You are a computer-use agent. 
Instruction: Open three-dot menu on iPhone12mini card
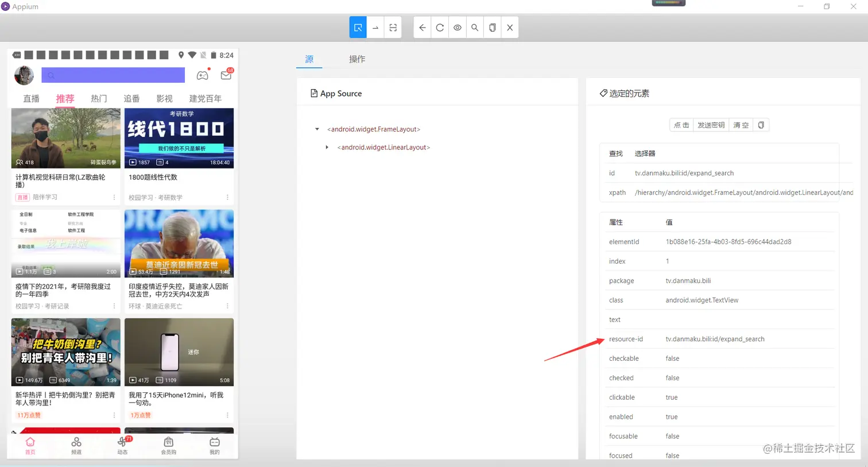click(x=227, y=415)
